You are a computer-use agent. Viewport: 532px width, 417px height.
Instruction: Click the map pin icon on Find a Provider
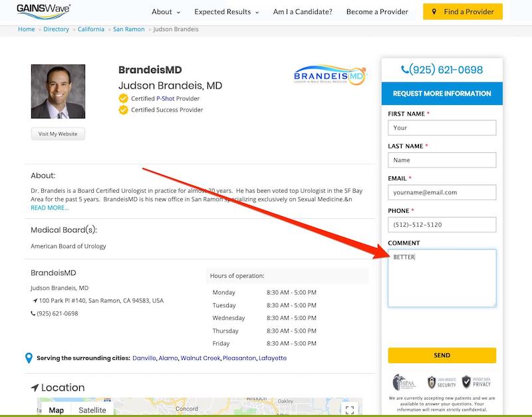point(434,11)
